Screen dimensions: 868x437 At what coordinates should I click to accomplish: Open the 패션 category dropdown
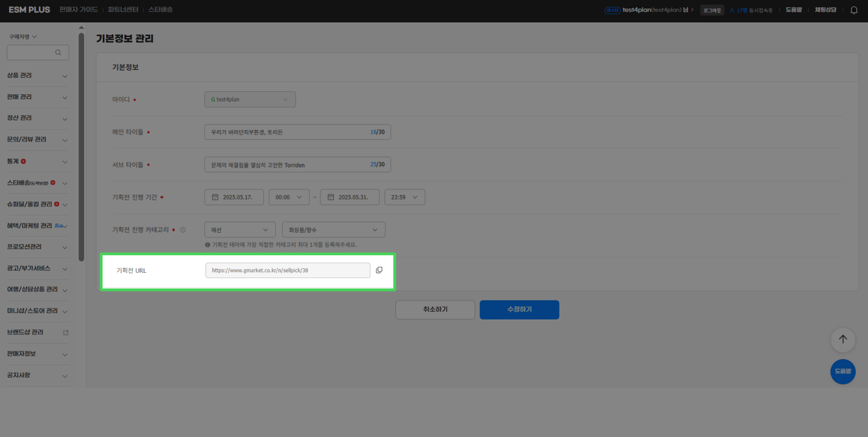tap(240, 230)
